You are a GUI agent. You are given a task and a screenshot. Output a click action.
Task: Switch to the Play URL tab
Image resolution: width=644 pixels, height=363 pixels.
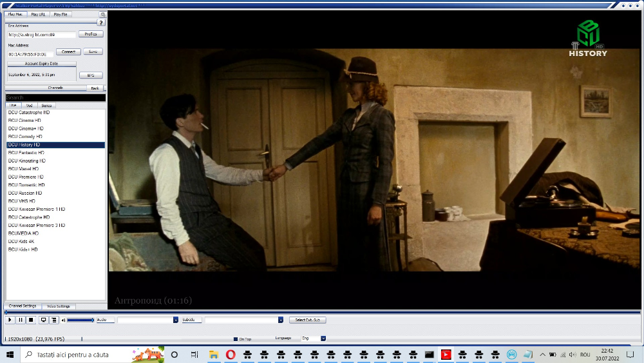pos(38,14)
